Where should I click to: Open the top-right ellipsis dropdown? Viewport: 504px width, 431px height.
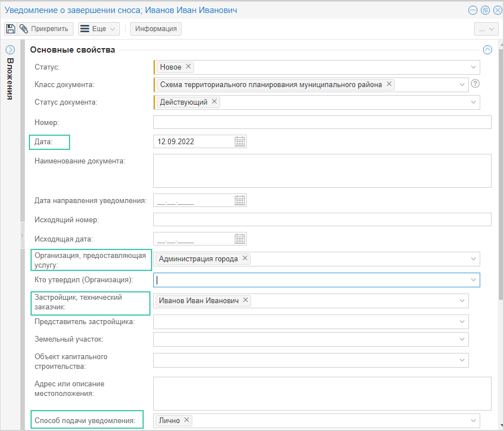click(x=486, y=29)
